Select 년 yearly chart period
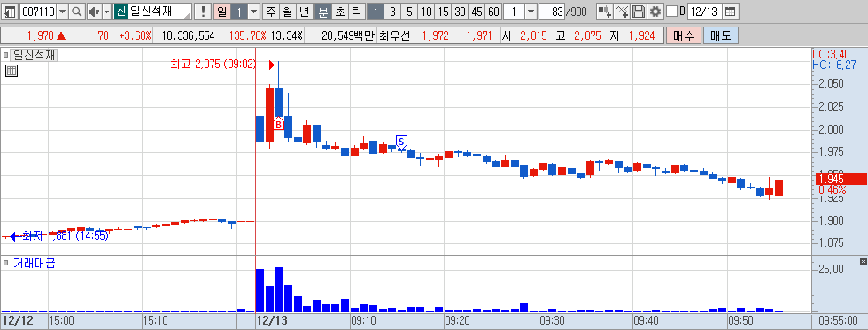Image resolution: width=868 pixels, height=330 pixels. point(304,11)
